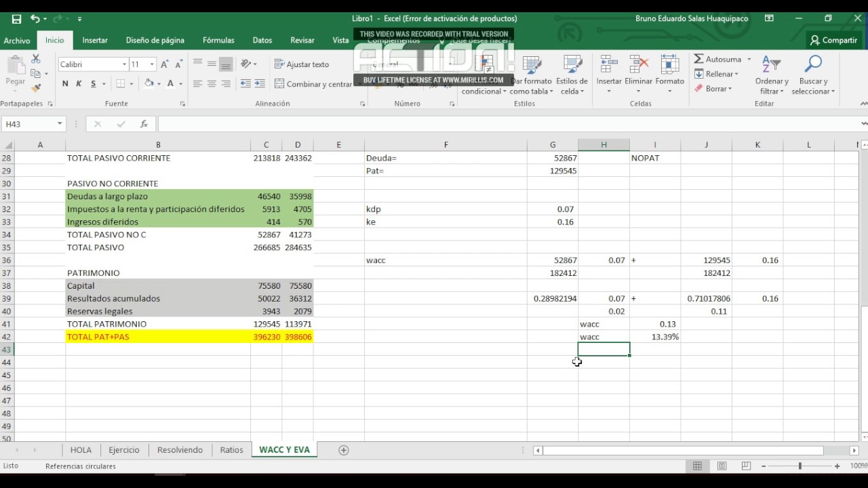Switch to Page Layout view in status bar
The height and width of the screenshot is (488, 868).
click(x=722, y=466)
